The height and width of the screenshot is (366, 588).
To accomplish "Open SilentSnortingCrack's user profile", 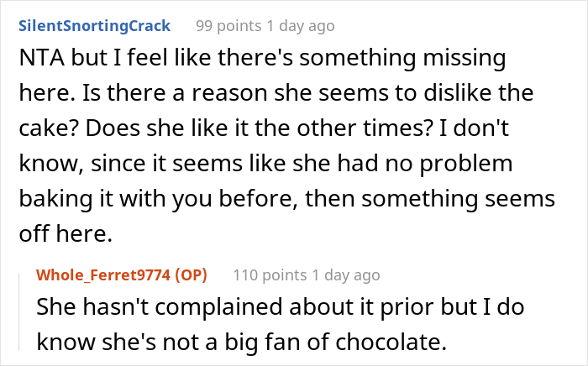I will coord(94,26).
